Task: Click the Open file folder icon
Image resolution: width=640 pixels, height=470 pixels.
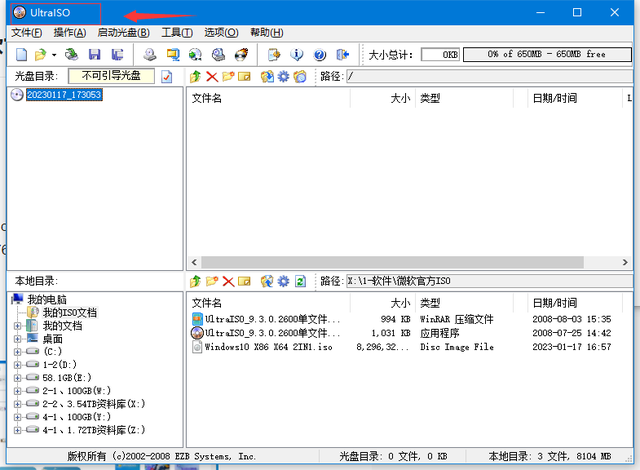Action: [x=40, y=54]
